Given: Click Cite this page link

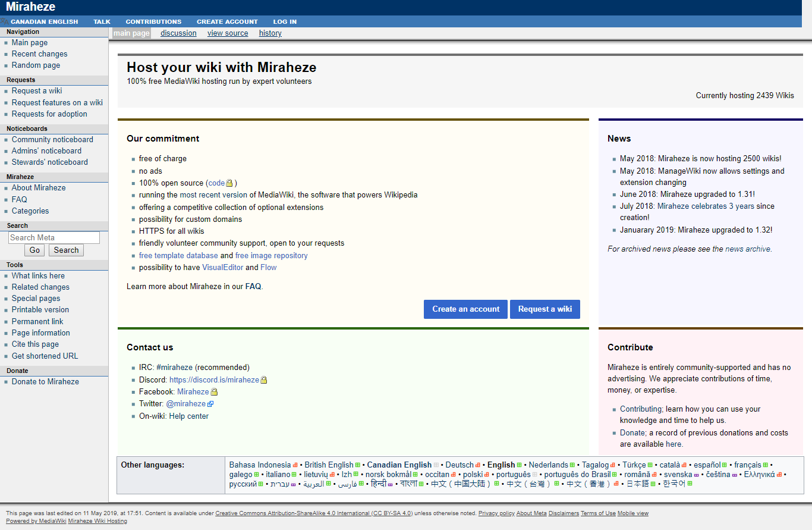Looking at the screenshot, I should coord(35,344).
